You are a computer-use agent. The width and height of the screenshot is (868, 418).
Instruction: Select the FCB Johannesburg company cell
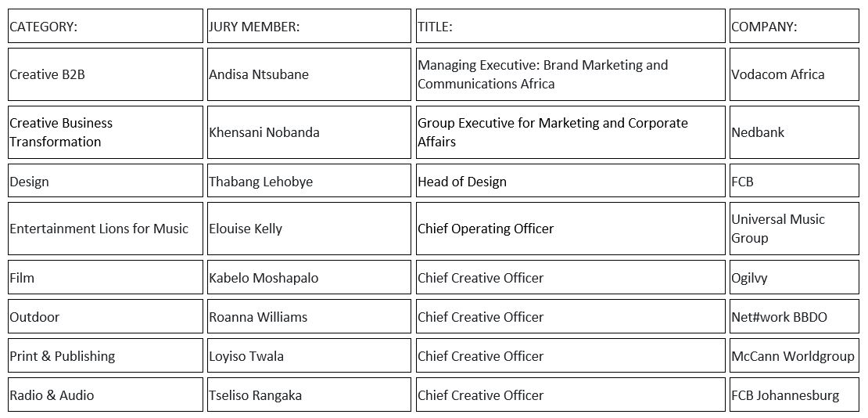point(794,395)
